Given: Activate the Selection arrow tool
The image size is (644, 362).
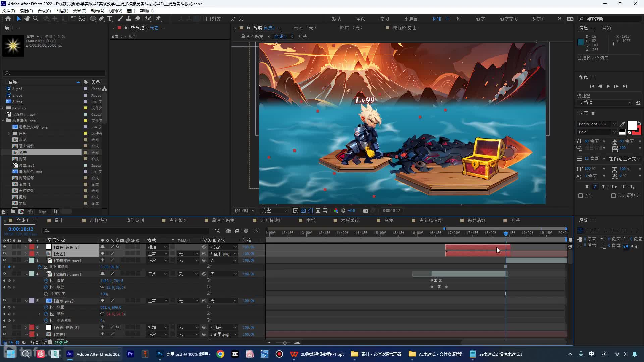Looking at the screenshot, I should tap(19, 19).
